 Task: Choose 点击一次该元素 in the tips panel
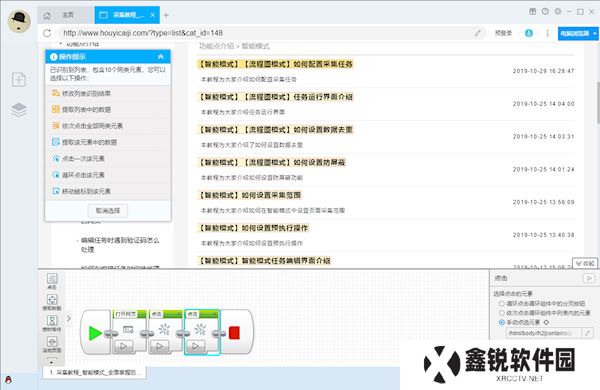[108, 159]
